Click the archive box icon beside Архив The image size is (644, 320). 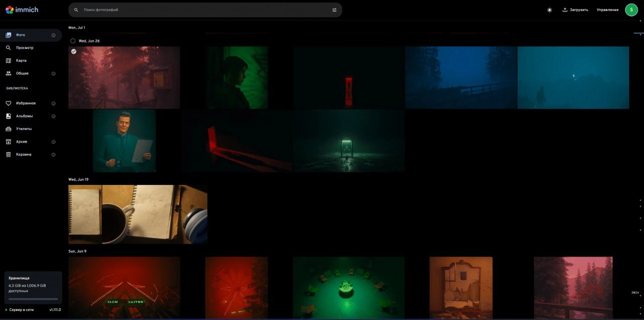pyautogui.click(x=9, y=142)
